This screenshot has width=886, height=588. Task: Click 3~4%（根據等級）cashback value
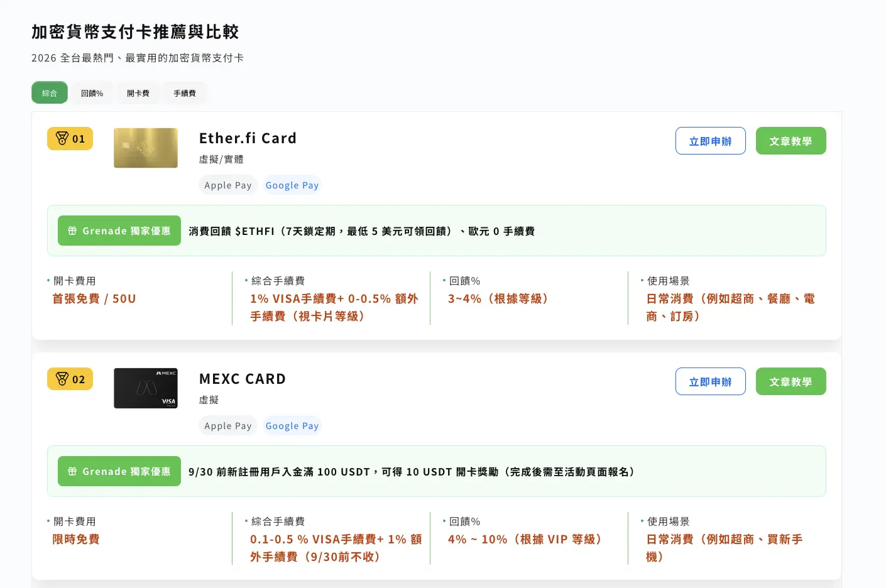(x=500, y=299)
